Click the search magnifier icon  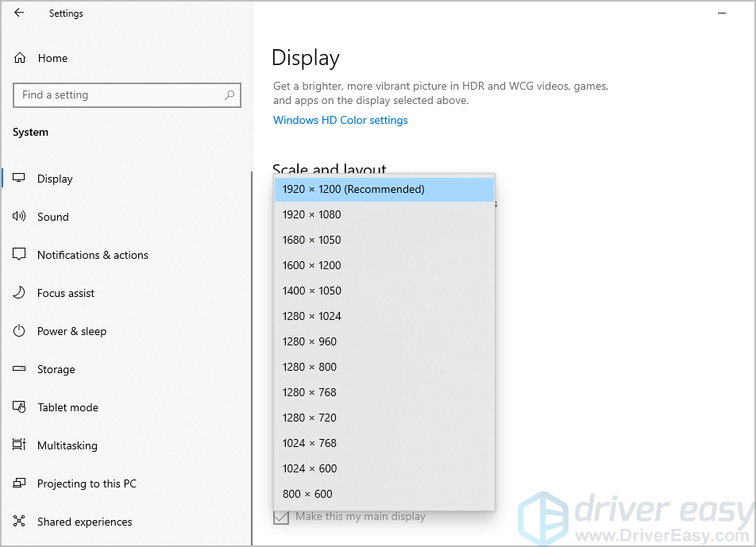(229, 95)
